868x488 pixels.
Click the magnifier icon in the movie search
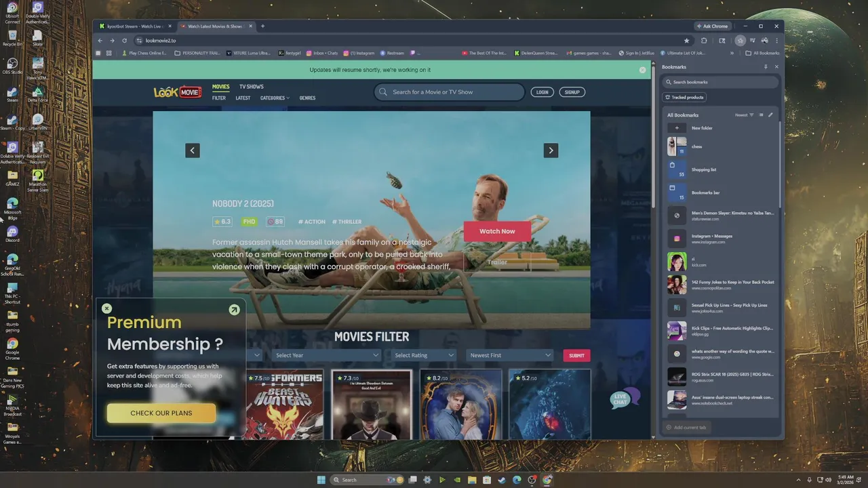point(383,92)
